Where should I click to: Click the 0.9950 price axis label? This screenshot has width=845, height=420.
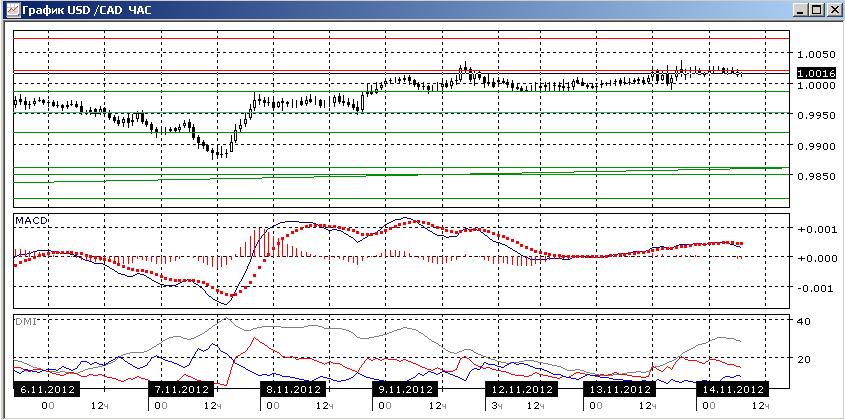click(815, 115)
